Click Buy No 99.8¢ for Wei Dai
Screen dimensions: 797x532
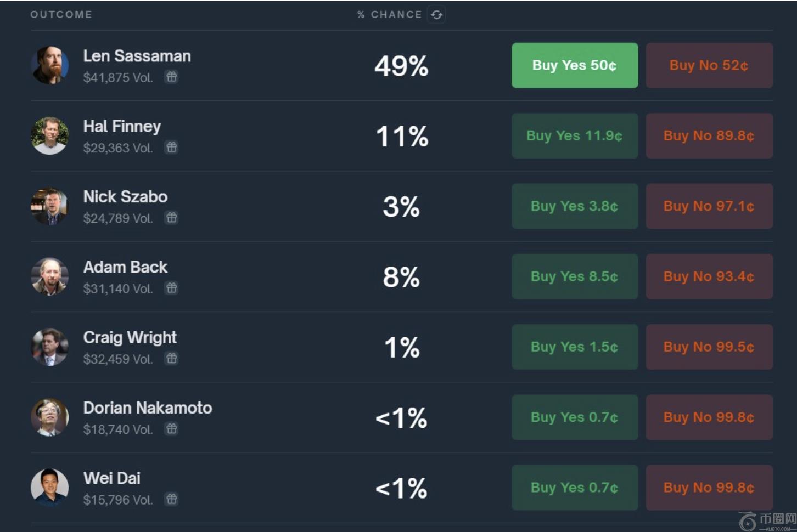tap(709, 488)
